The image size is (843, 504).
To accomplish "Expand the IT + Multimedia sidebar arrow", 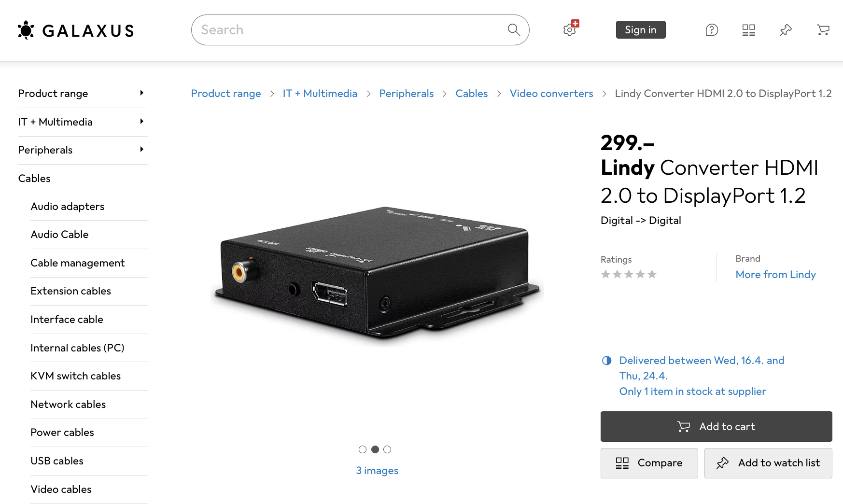I will 141,121.
